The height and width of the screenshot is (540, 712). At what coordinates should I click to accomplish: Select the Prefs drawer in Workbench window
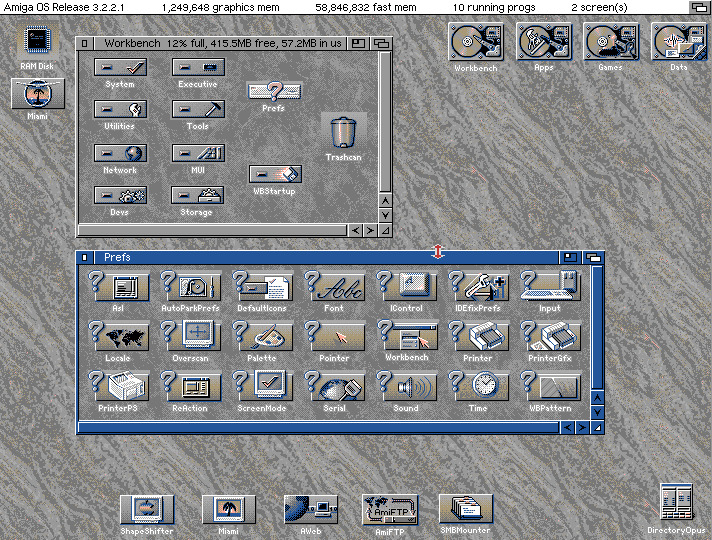274,91
